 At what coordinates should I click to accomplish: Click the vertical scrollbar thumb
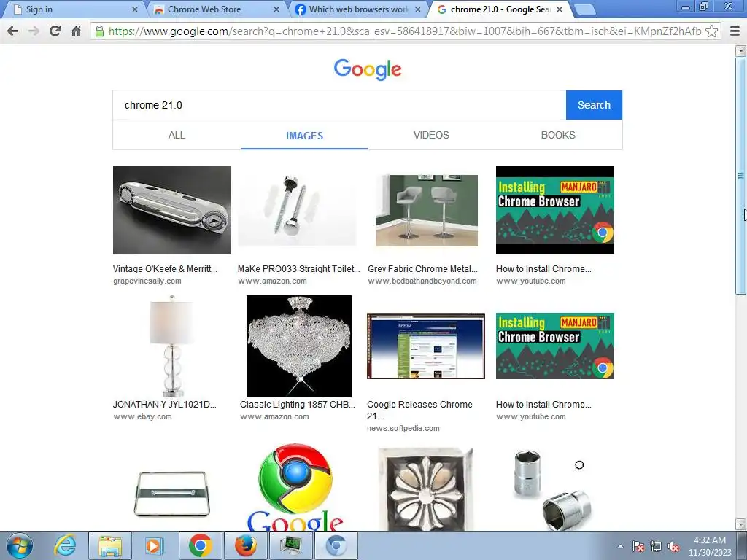pyautogui.click(x=741, y=176)
